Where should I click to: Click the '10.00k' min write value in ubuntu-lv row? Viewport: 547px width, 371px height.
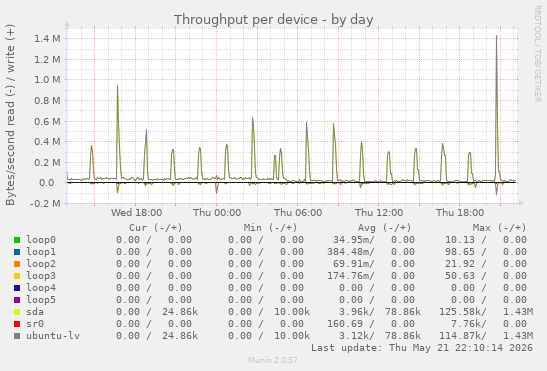tap(292, 336)
